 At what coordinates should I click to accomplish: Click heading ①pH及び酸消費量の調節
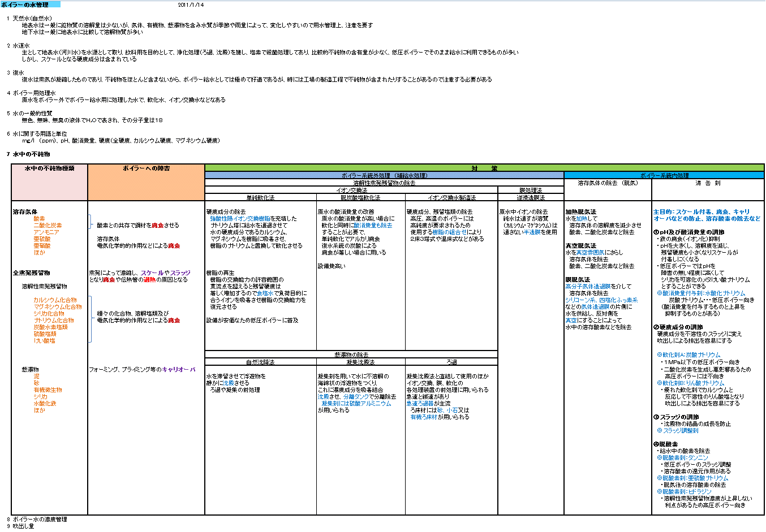point(688,232)
